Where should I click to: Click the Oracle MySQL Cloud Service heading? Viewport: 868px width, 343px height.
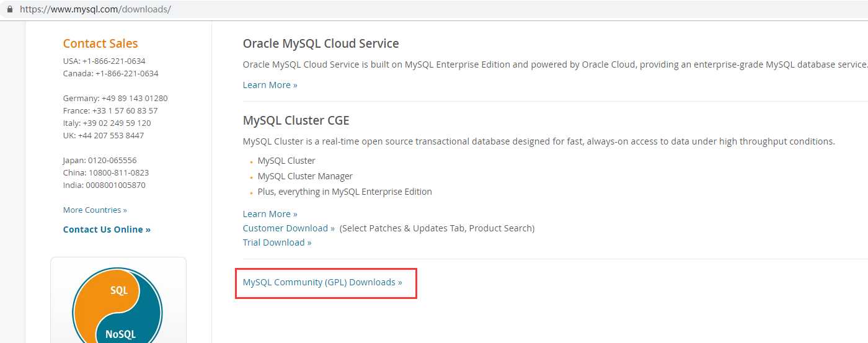321,43
